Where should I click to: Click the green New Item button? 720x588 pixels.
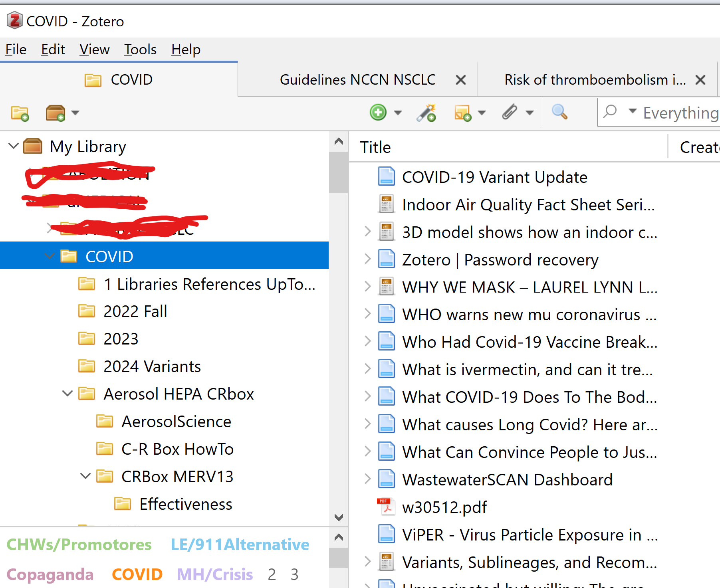point(378,112)
